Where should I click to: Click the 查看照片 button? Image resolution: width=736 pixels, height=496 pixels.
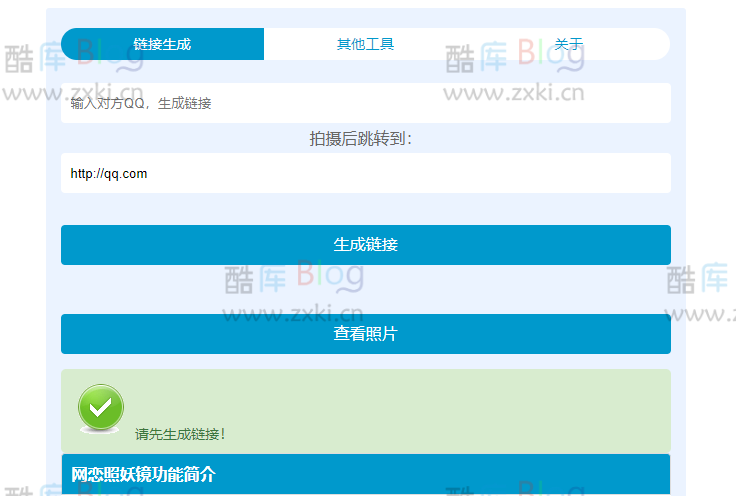click(x=366, y=334)
